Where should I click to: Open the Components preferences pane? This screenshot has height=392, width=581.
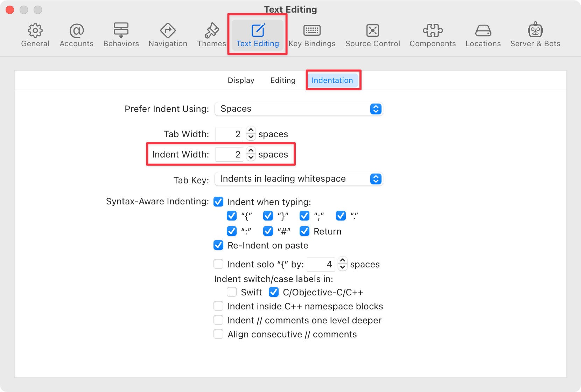coord(433,35)
